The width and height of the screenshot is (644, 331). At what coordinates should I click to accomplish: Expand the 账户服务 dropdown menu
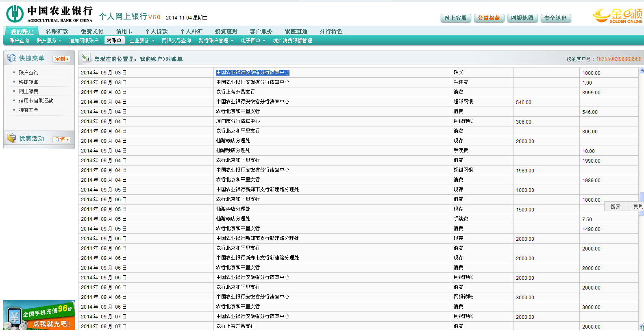(x=49, y=41)
